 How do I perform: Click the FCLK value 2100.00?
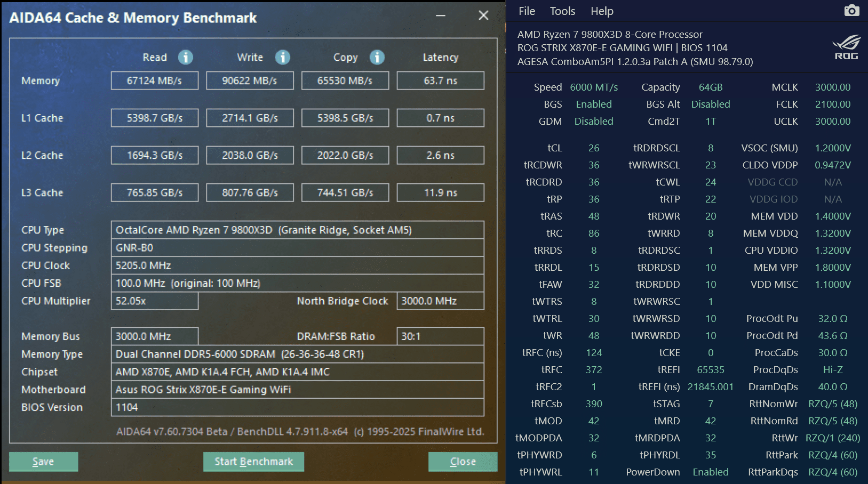(833, 104)
